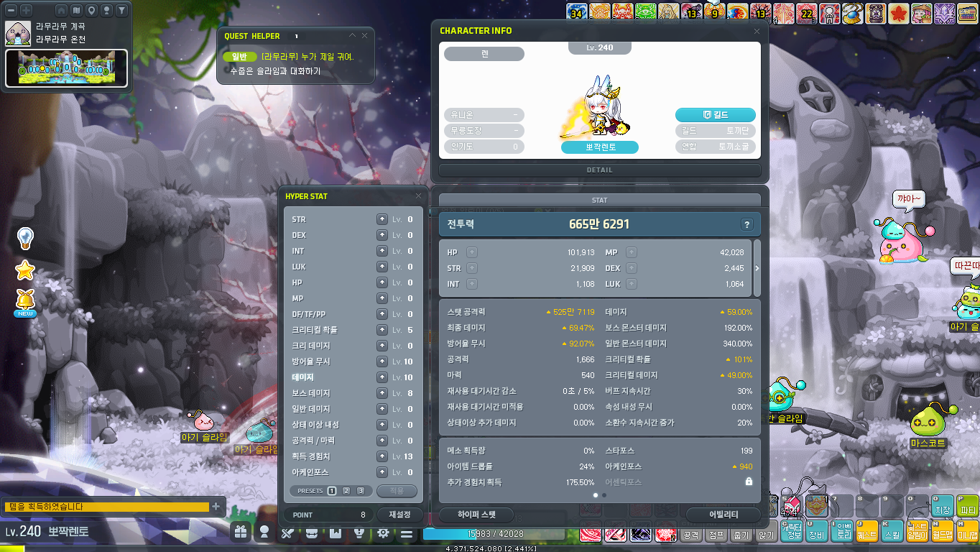980x552 pixels.
Task: Switch to second stat page dot
Action: 604,495
